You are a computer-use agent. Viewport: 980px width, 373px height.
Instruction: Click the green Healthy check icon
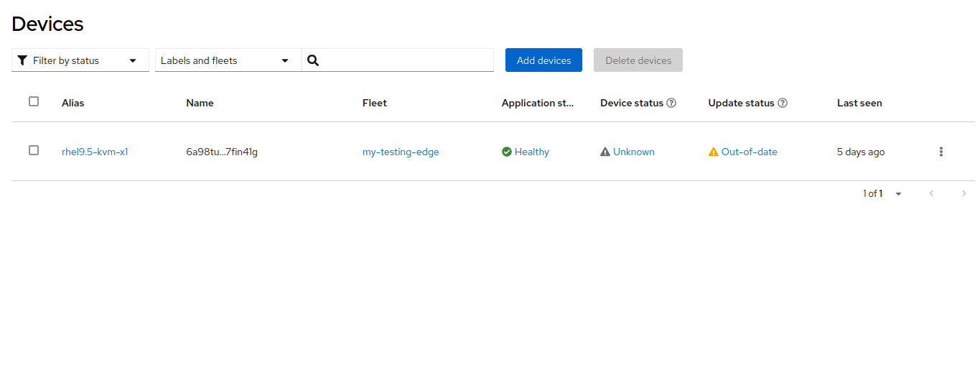click(507, 152)
